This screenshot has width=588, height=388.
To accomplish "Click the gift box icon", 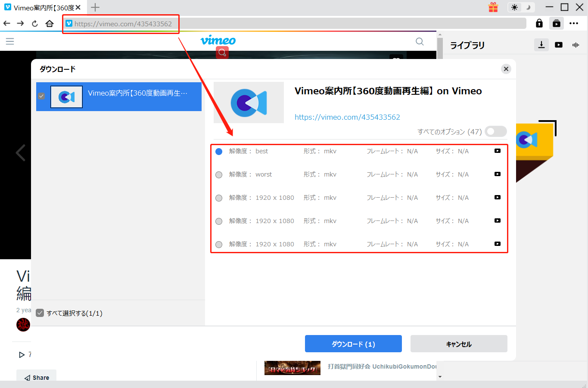I will [493, 7].
